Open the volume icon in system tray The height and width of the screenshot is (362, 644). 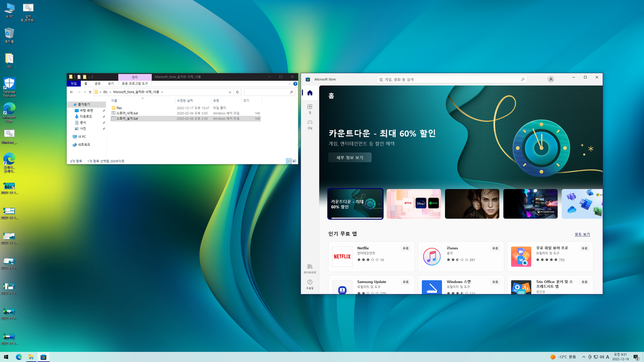[x=601, y=357]
